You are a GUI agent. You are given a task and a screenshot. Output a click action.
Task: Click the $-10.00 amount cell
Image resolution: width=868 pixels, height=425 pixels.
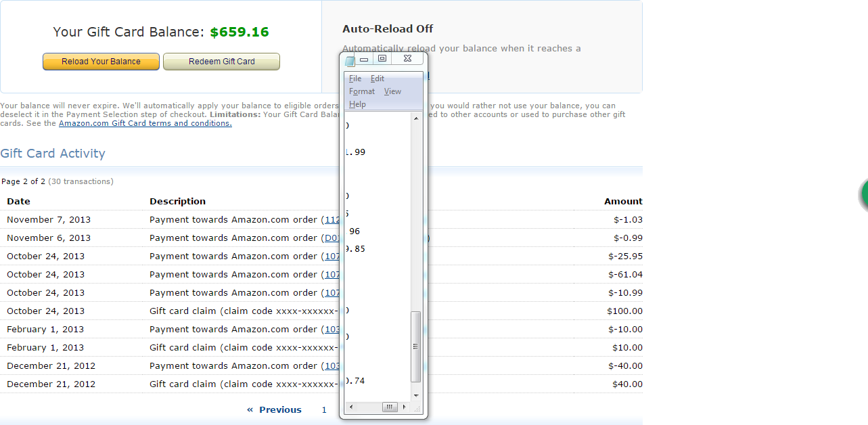(625, 329)
